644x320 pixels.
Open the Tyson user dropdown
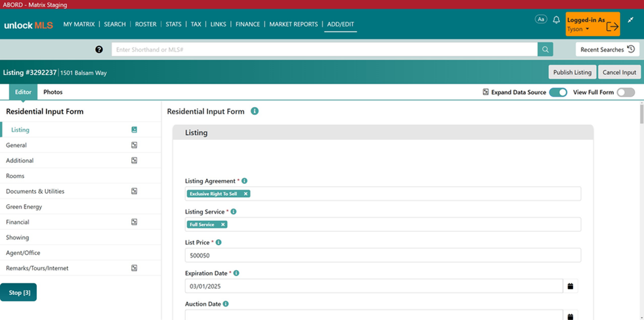(578, 29)
